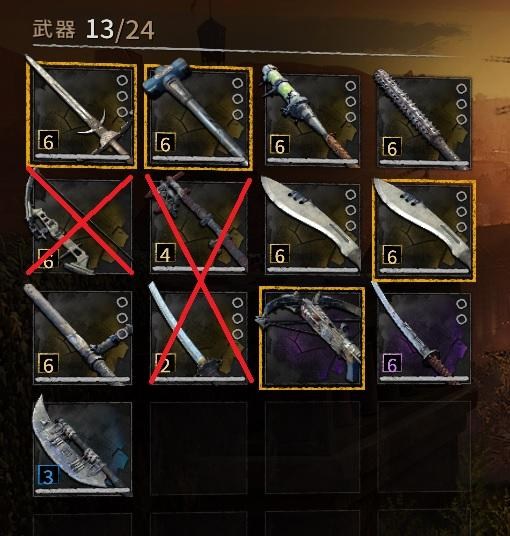Select the long sword weapon in first slot
This screenshot has width=510, height=536.
pyautogui.click(x=82, y=115)
